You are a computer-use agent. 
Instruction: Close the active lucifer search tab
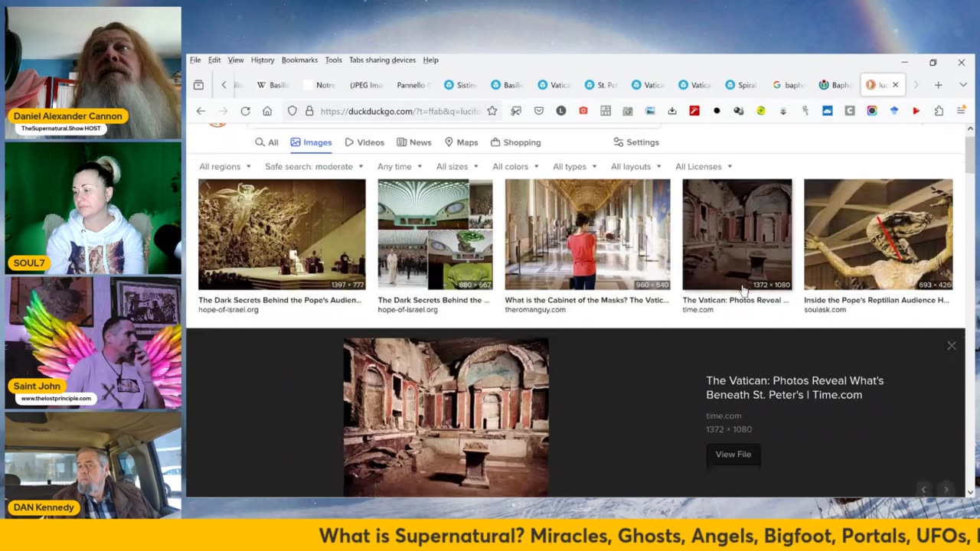pos(895,85)
